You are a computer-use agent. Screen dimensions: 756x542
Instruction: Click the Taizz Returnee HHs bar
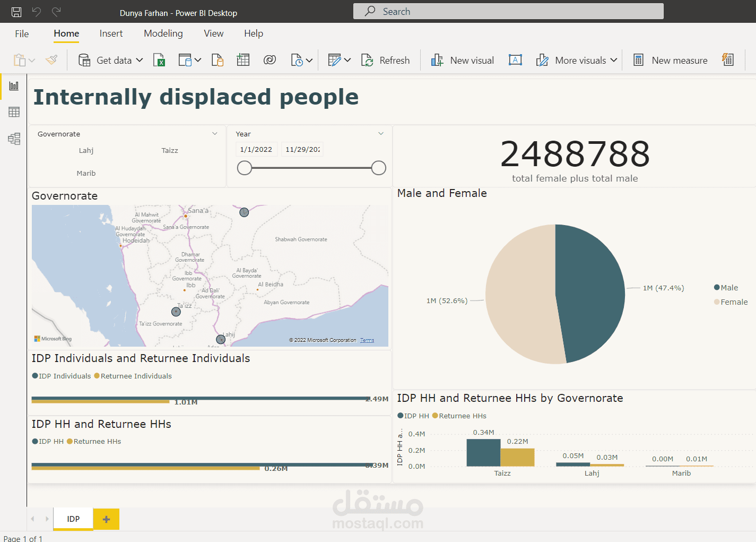pyautogui.click(x=517, y=458)
